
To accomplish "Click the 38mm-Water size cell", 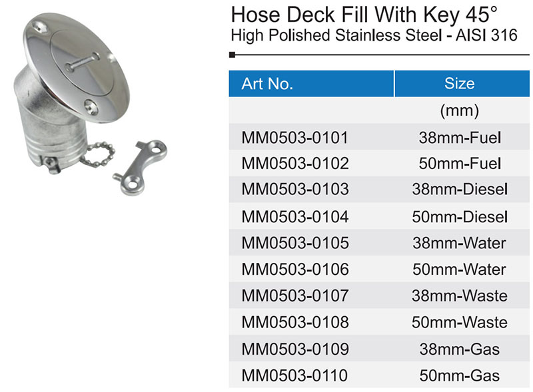I will click(460, 243).
